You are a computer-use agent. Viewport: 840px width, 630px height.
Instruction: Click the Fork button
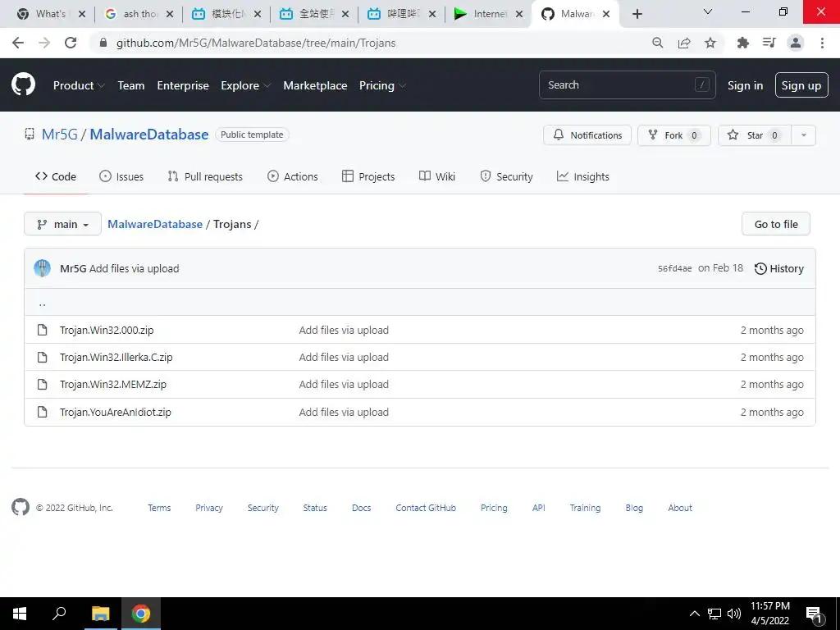click(x=674, y=135)
